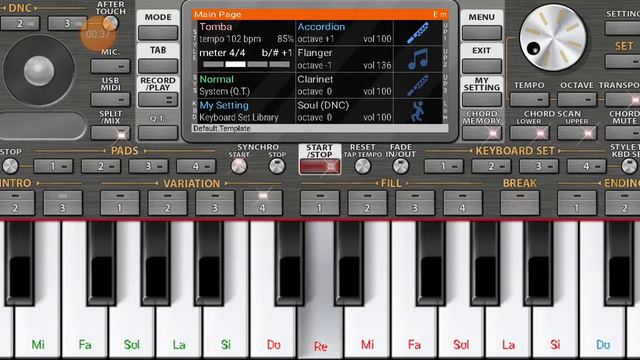Move the joystick control
The image size is (640, 360).
(39, 70)
